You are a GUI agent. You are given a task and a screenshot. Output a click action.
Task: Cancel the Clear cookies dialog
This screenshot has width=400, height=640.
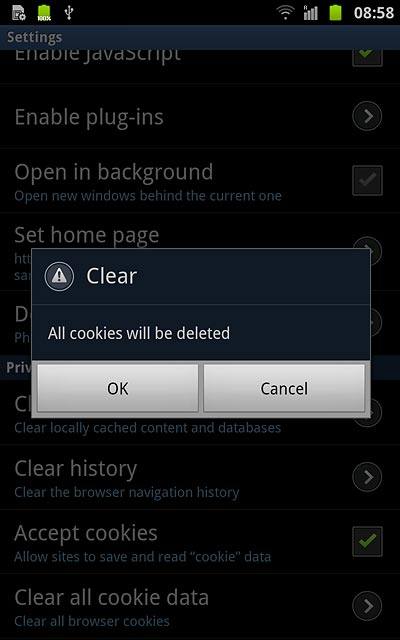tap(284, 388)
